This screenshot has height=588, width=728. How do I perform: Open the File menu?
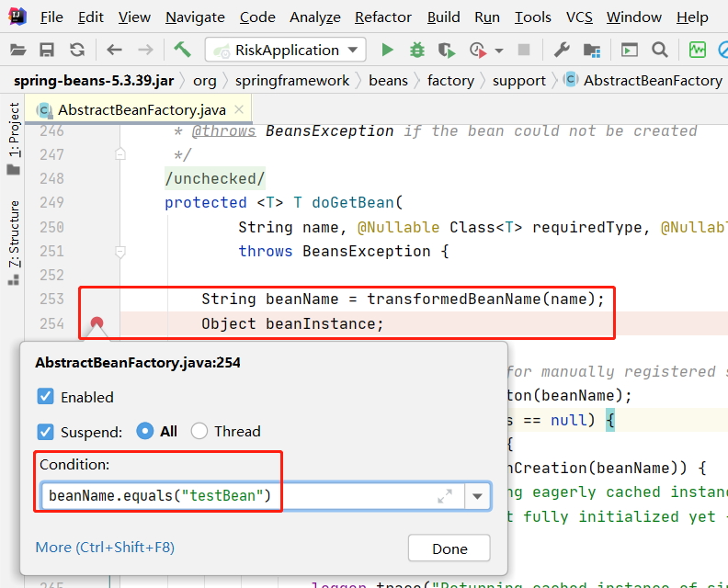[51, 17]
